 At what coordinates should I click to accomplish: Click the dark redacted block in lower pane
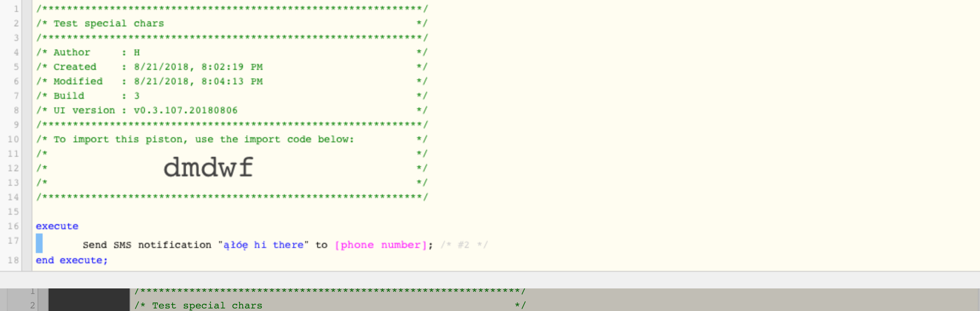pyautogui.click(x=89, y=299)
